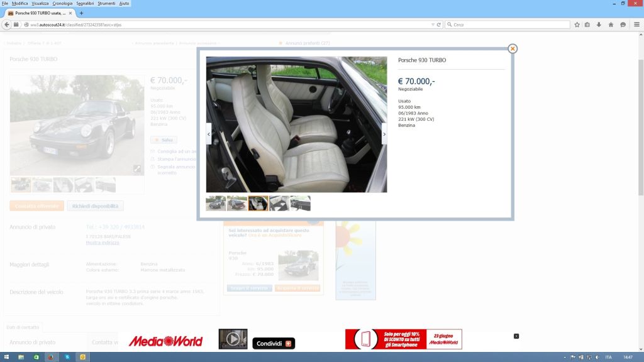Close the photo gallery popup
Viewport: 644px width, 362px height.
(512, 48)
